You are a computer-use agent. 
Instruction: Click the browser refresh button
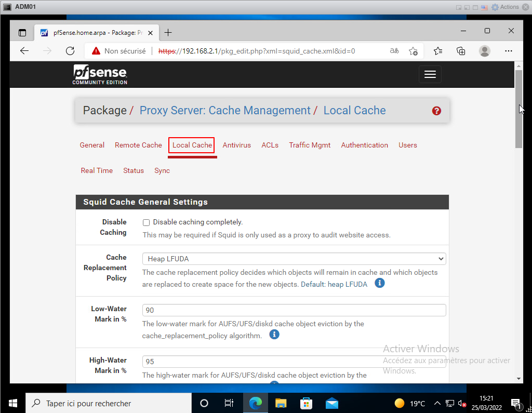70,51
